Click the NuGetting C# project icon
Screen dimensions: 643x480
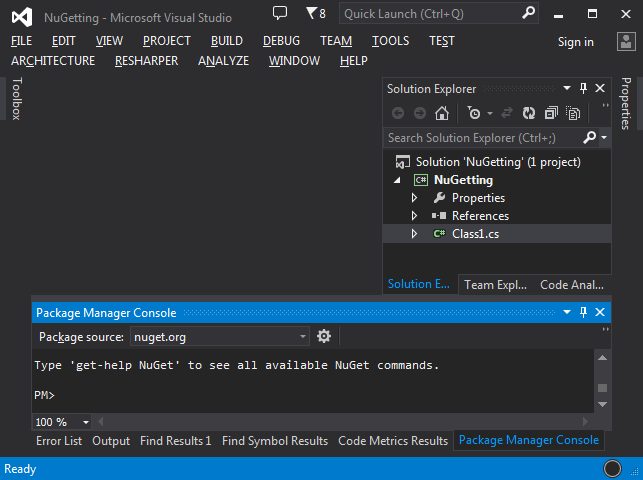[421, 180]
